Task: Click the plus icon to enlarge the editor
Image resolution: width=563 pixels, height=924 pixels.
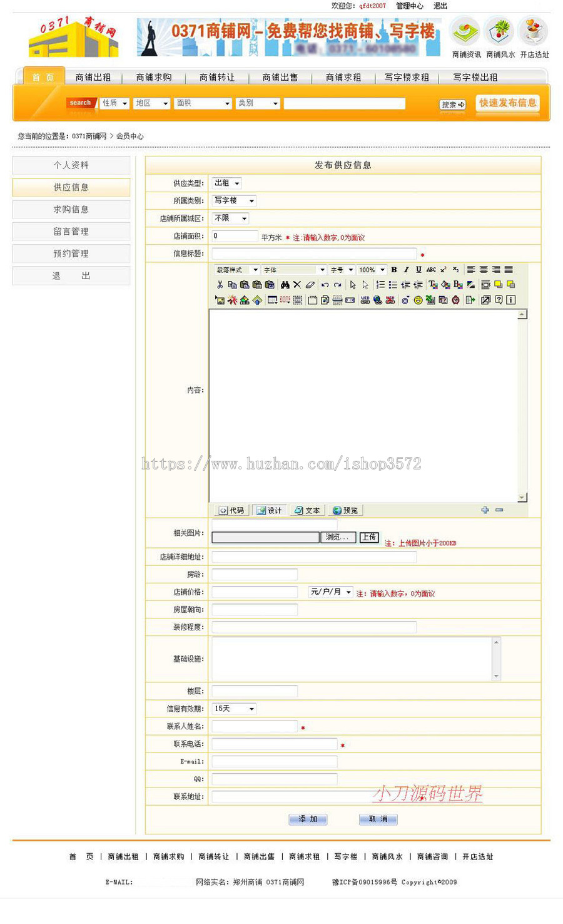Action: 485,510
